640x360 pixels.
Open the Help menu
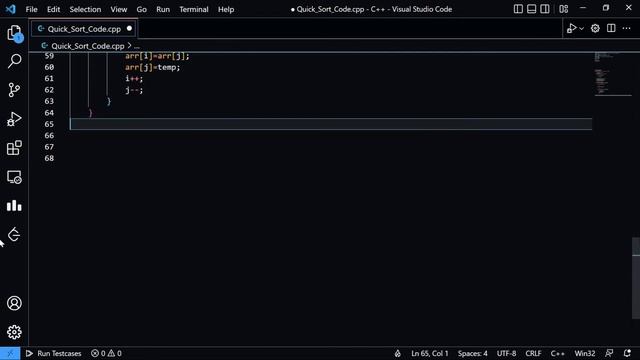[226, 9]
